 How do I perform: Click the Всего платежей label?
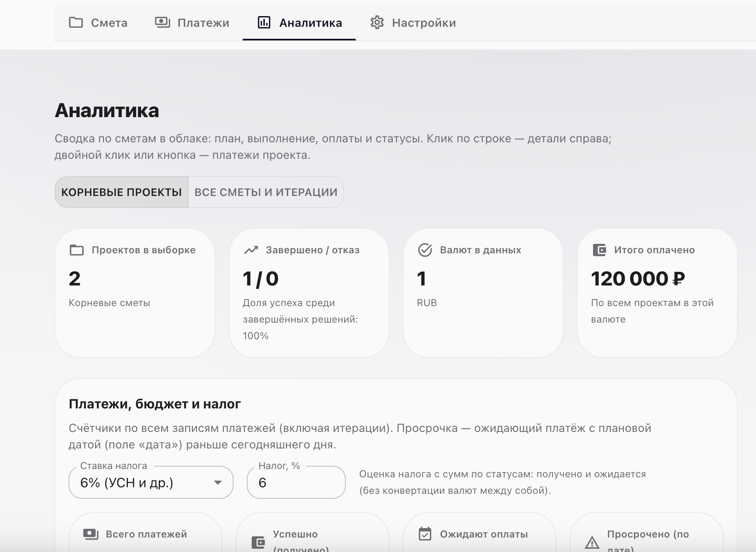point(146,534)
